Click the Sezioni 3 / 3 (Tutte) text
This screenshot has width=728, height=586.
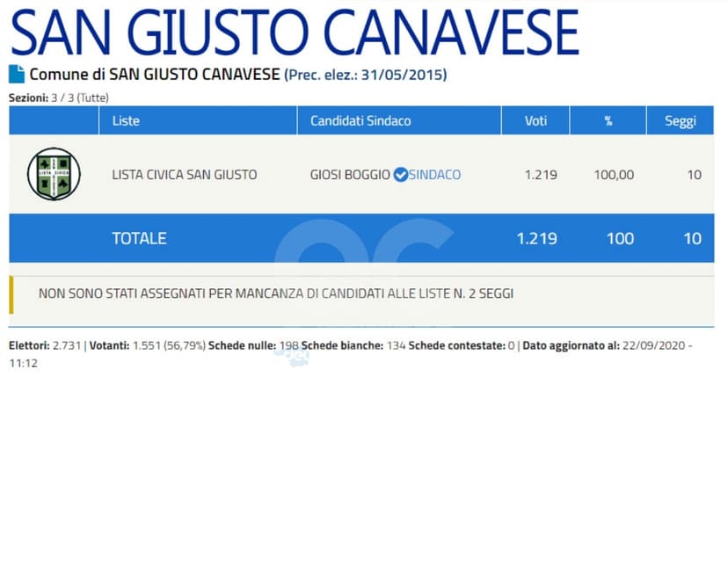pos(59,98)
